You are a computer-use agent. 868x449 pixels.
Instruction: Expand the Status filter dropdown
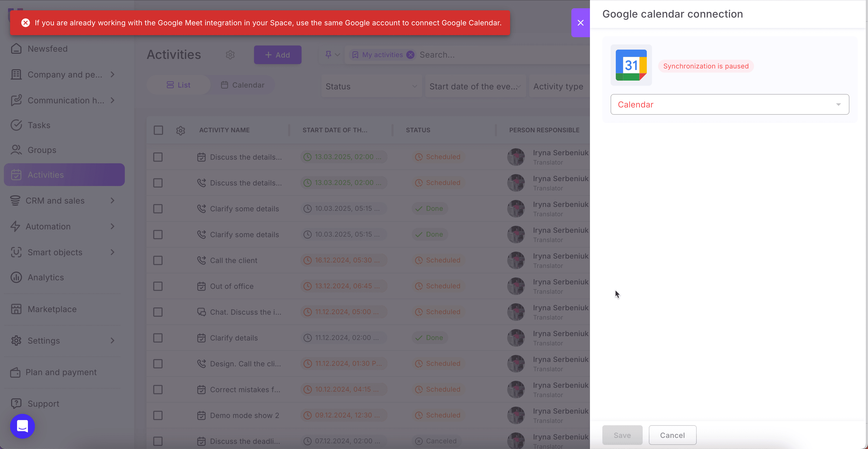371,87
